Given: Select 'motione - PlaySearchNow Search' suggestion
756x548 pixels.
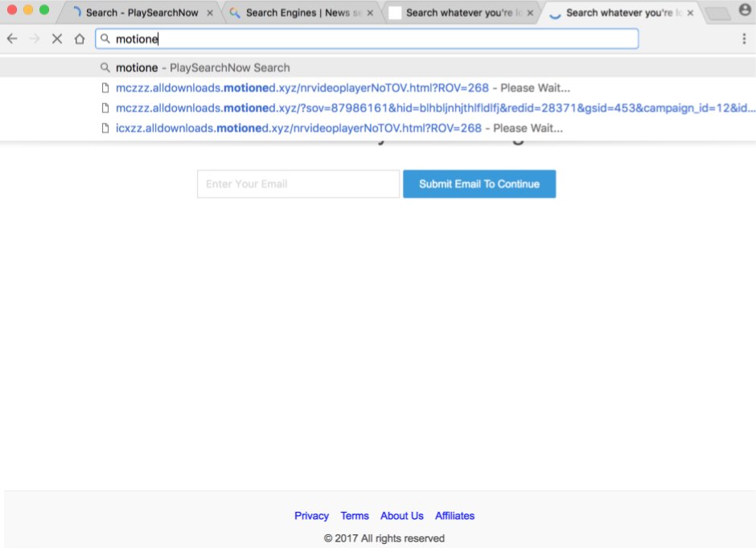Looking at the screenshot, I should tap(203, 68).
